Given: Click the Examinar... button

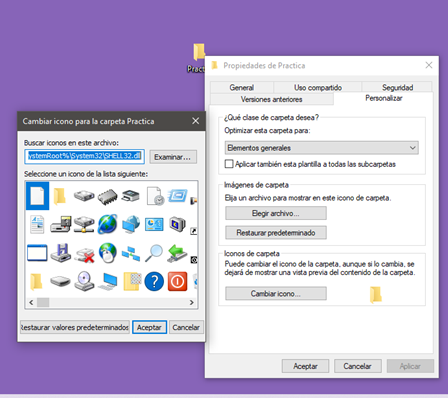Looking at the screenshot, I should (173, 157).
